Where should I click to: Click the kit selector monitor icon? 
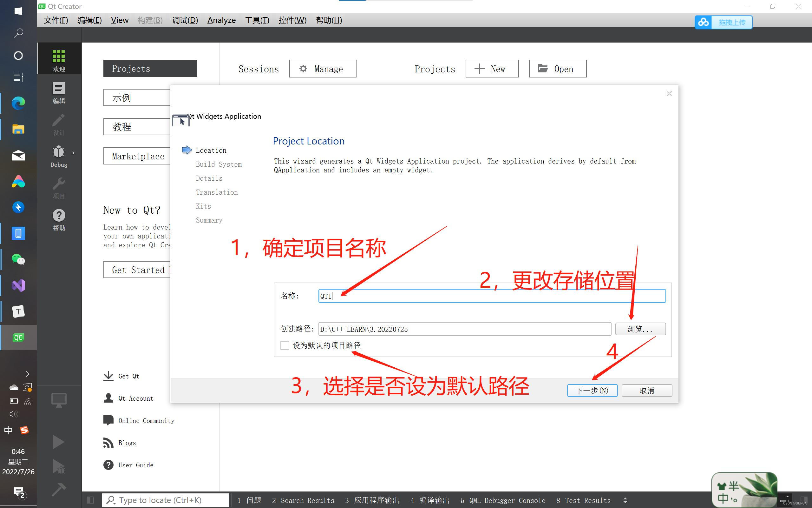coord(59,400)
